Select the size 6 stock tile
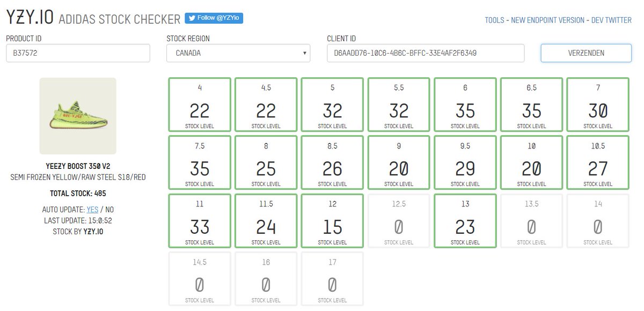Viewport: 644px width, 311px height. coord(465,105)
